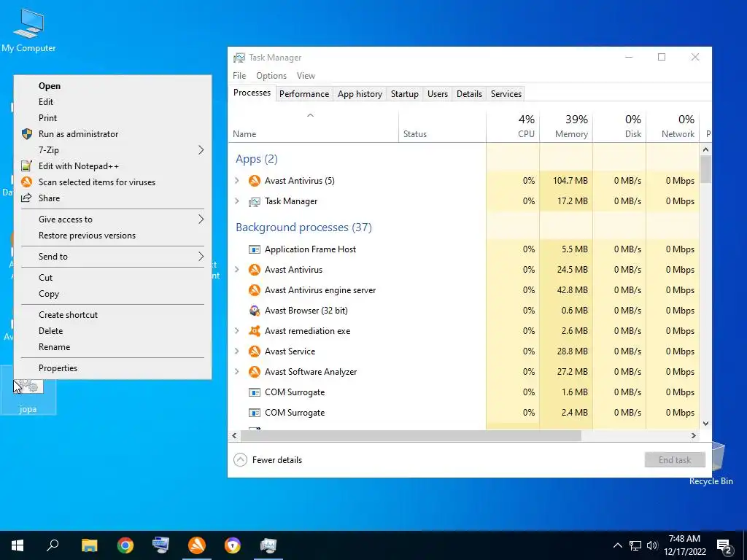Click the Task Manager process row icon
747x560 pixels.
click(255, 201)
